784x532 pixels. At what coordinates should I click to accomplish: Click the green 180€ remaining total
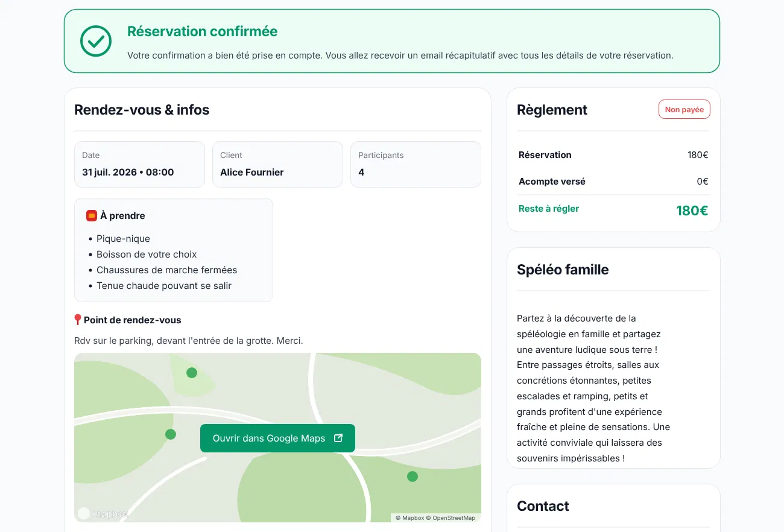[x=692, y=211]
